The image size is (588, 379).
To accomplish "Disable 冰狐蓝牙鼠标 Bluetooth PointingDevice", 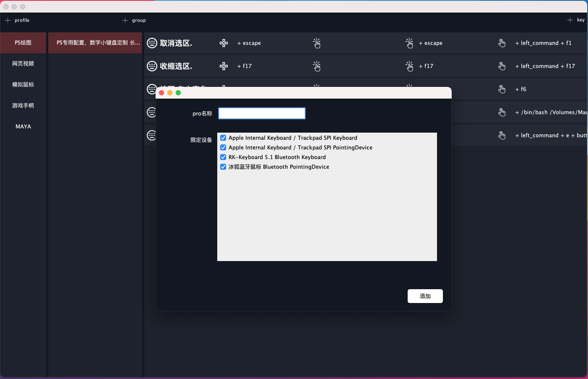I will point(223,167).
